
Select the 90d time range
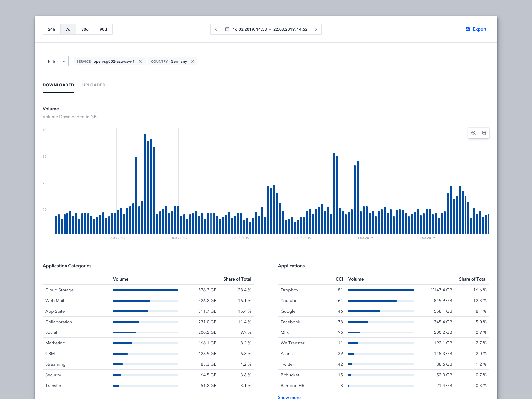pyautogui.click(x=103, y=29)
